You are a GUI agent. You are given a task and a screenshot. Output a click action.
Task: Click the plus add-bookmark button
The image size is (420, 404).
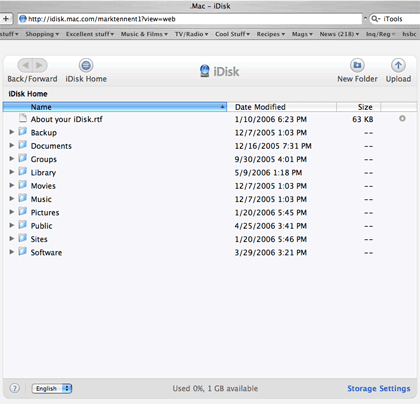(6, 19)
